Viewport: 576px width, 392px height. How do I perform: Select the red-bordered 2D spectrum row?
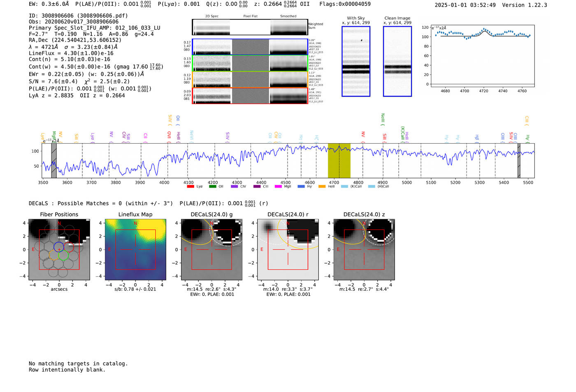point(250,96)
